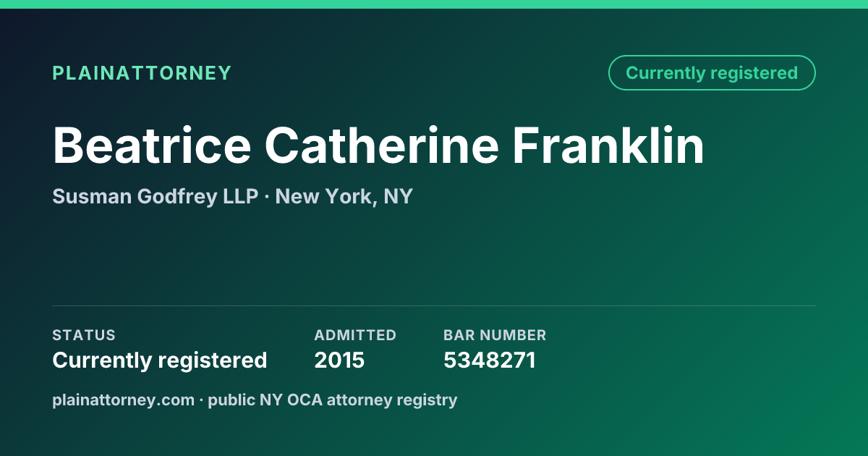Click the Currently registered badge pill
This screenshot has height=456, width=868.
(712, 73)
